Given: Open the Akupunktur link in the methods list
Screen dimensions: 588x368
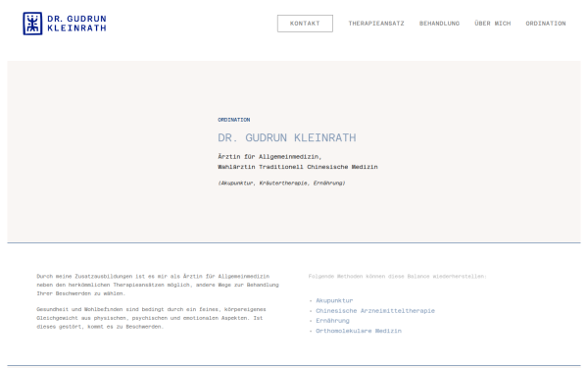Looking at the screenshot, I should pos(334,301).
